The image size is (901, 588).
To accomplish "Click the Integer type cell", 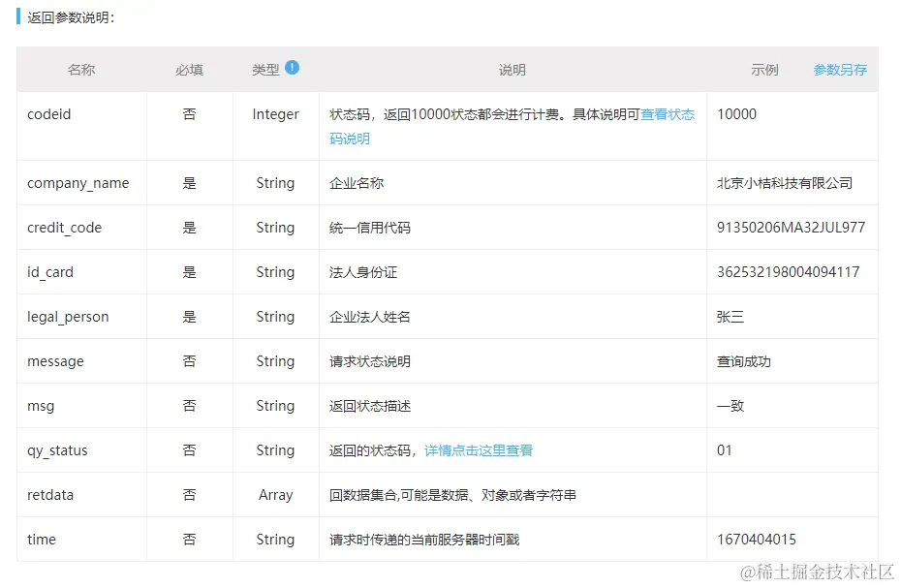I will coord(276,114).
